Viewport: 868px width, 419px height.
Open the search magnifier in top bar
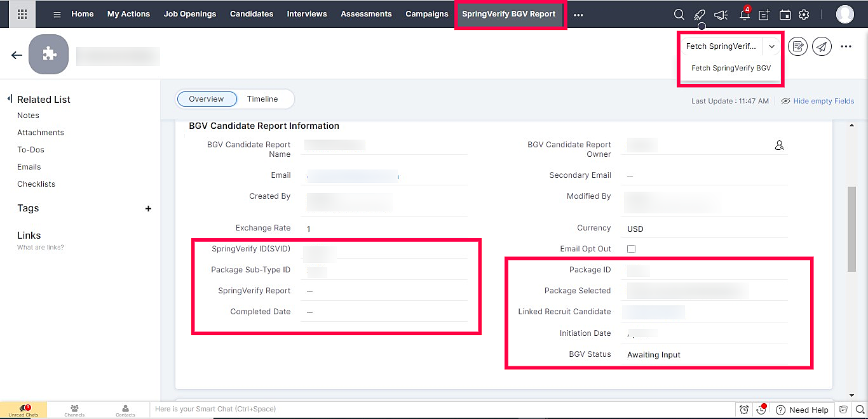pos(679,15)
